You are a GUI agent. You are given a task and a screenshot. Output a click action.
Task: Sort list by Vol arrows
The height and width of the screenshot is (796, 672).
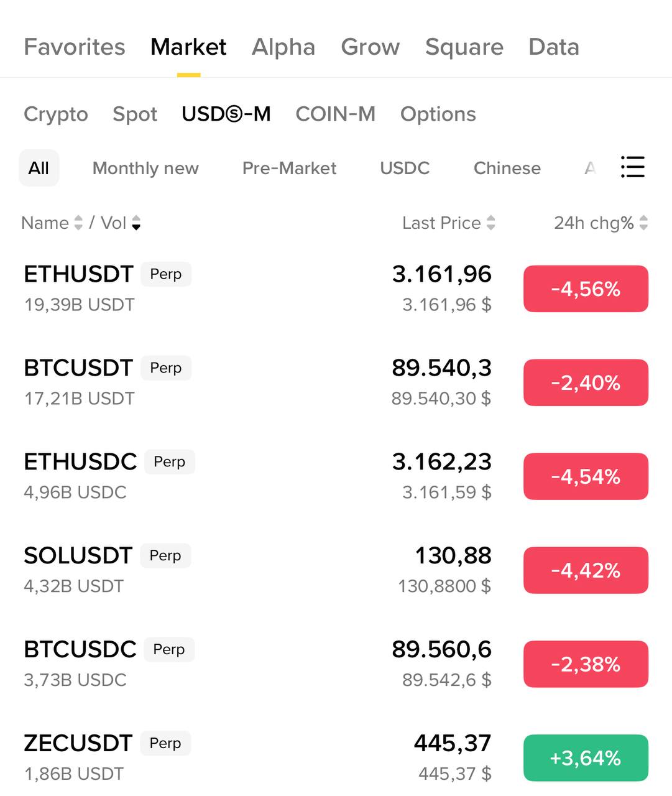tap(136, 223)
